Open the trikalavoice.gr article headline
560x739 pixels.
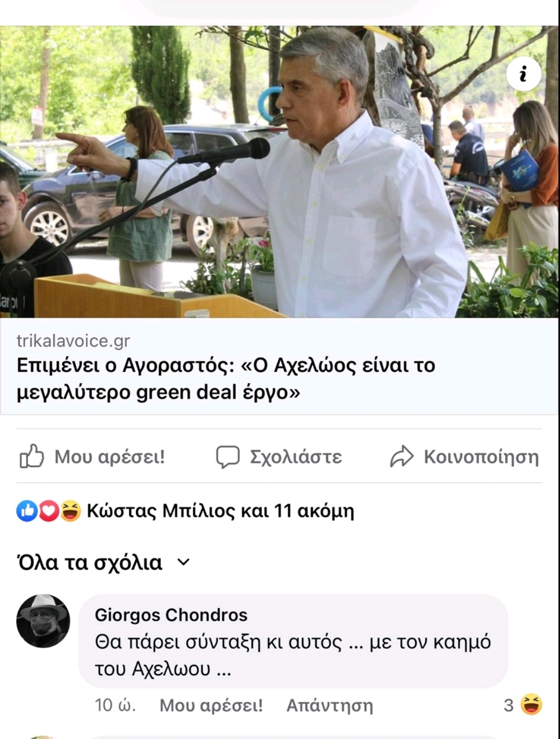point(226,379)
